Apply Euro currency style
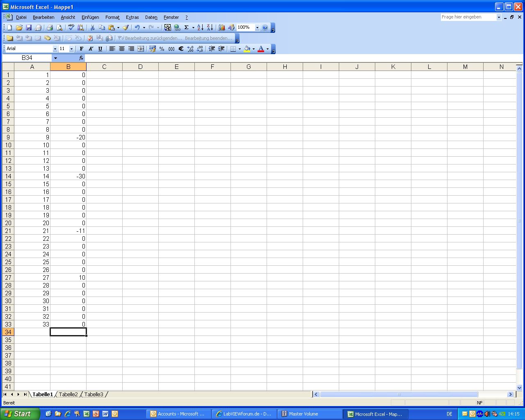 coord(181,49)
